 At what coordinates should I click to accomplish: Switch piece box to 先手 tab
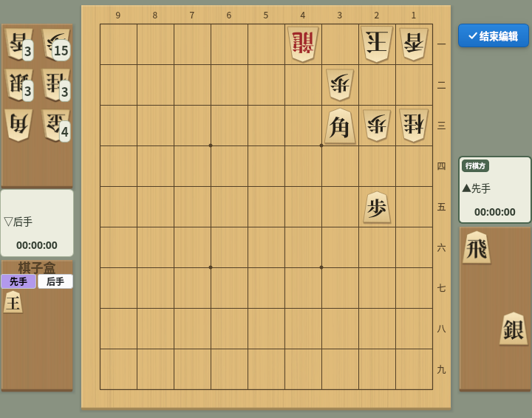(x=18, y=281)
